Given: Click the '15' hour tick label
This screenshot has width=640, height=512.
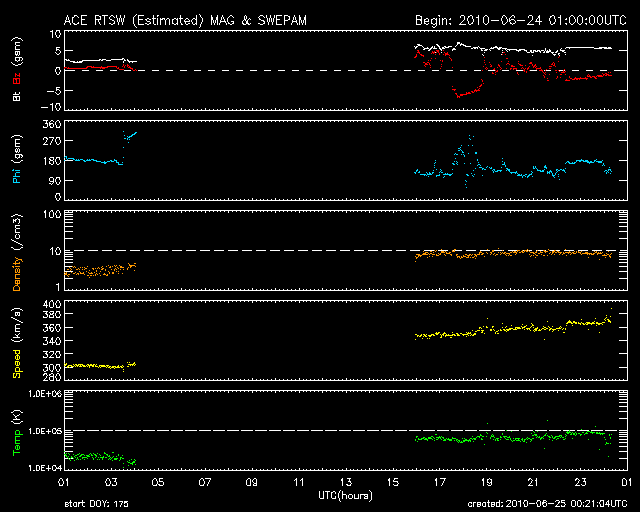Looking at the screenshot, I should pyautogui.click(x=393, y=483).
